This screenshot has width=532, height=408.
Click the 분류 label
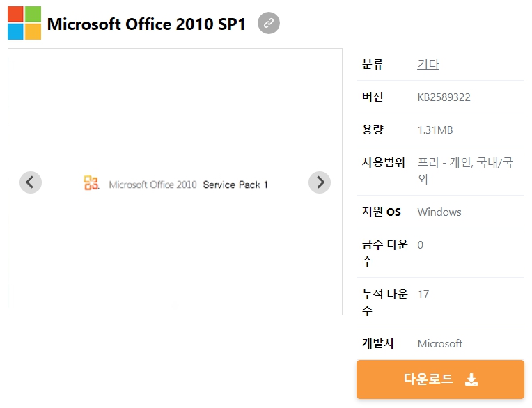(x=373, y=64)
